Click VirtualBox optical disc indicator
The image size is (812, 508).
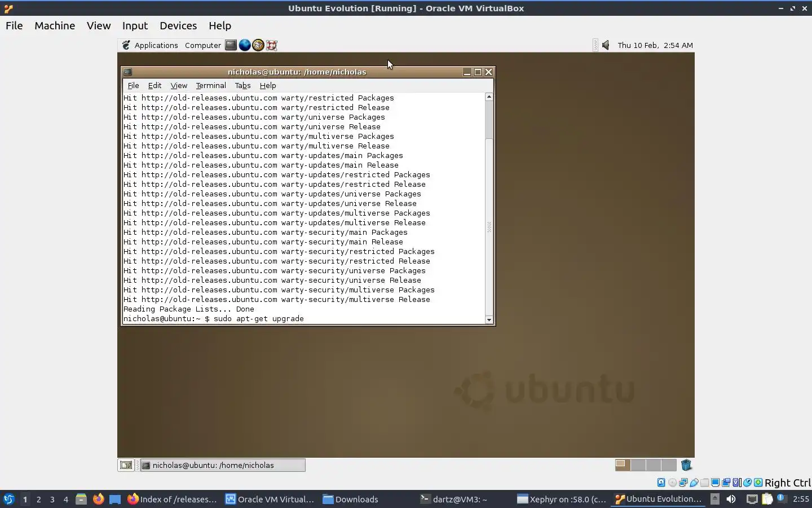pos(672,483)
